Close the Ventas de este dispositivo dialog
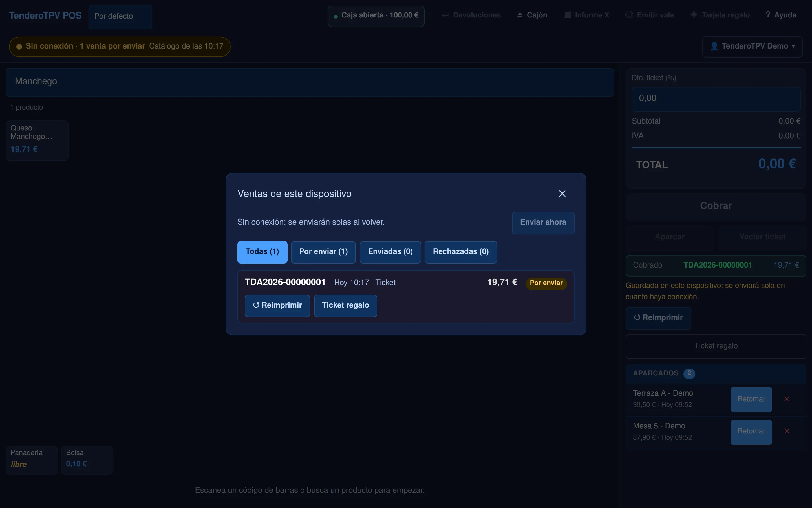 click(x=562, y=194)
